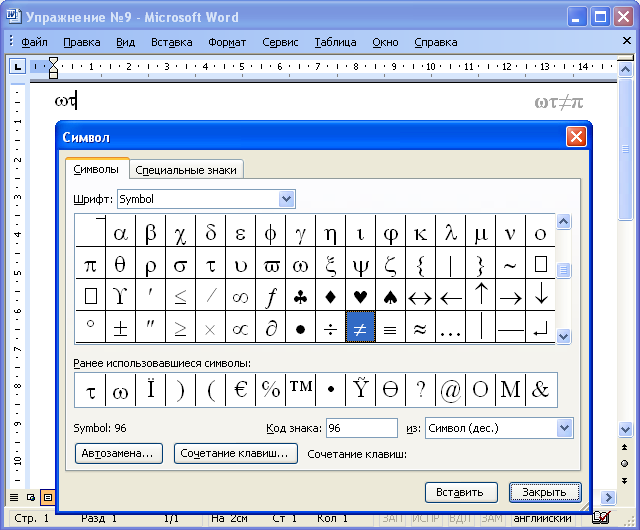Screen dimensions: 640x530
Task: Switch to print layout view icon
Action: (48, 497)
